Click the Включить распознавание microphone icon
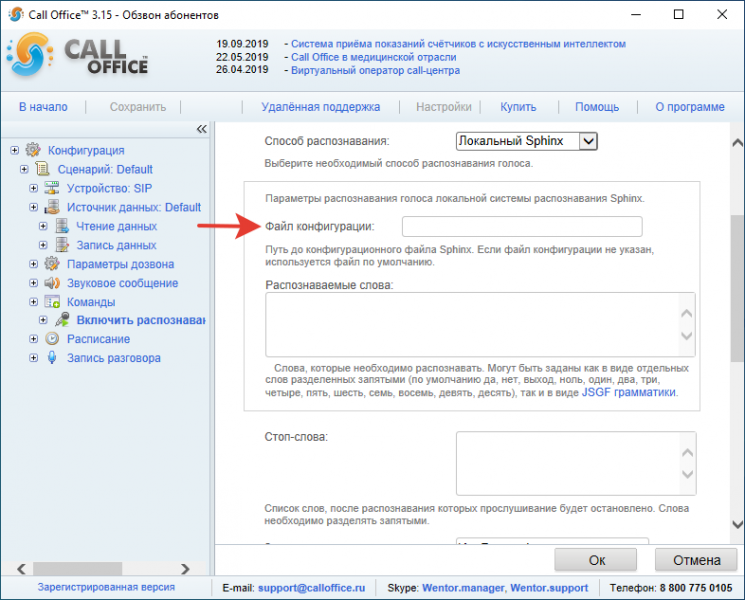The height and width of the screenshot is (600, 745). [62, 320]
